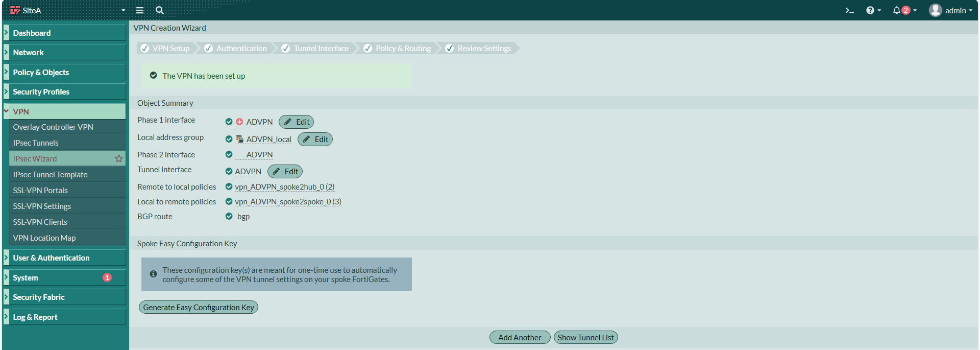Click Generate Easy Configuration Key
The image size is (980, 350).
[x=199, y=307]
